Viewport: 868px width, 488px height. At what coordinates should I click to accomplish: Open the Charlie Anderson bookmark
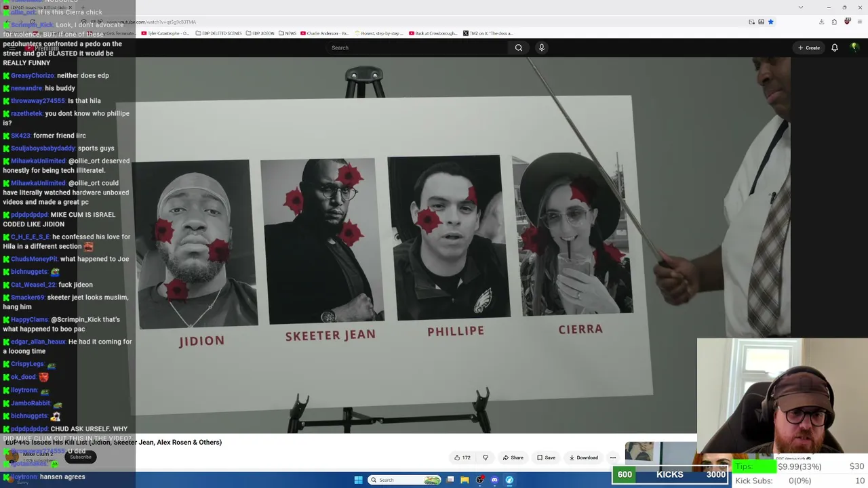point(325,33)
